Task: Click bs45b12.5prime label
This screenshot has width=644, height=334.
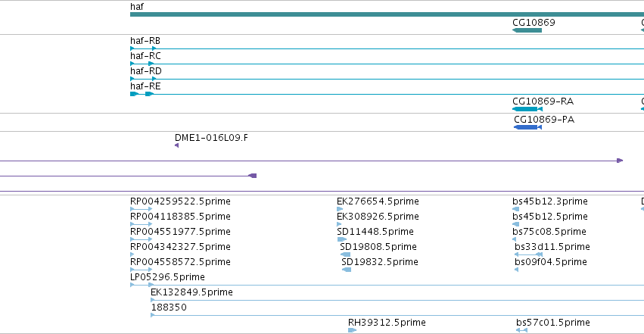Action: point(550,217)
